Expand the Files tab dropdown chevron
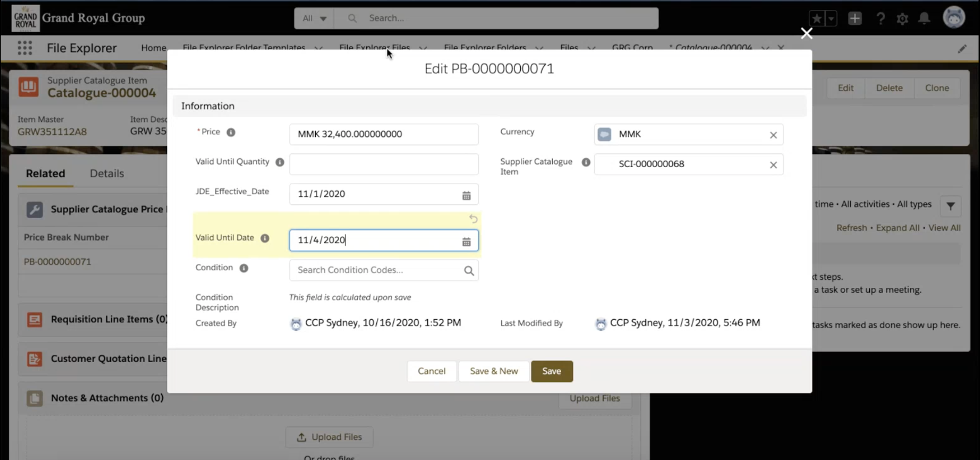980x460 pixels. 591,48
